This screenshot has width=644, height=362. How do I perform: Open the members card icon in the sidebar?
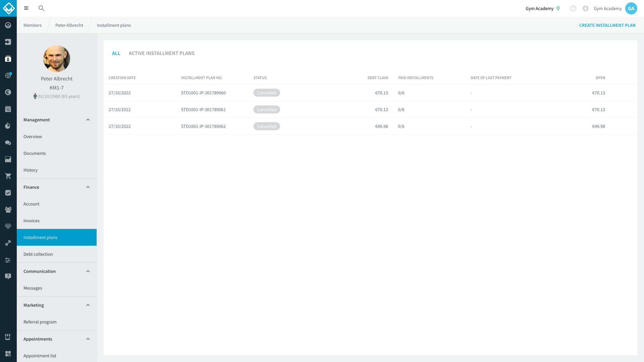coord(8,59)
